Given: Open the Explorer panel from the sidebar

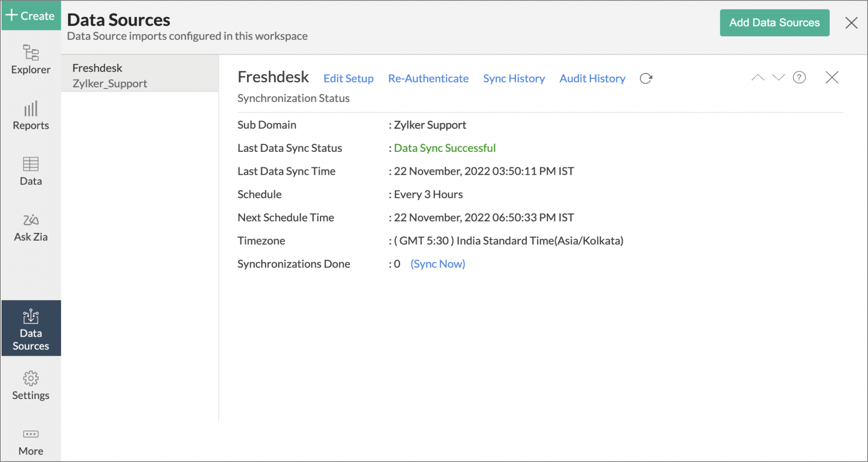Looking at the screenshot, I should [30, 61].
